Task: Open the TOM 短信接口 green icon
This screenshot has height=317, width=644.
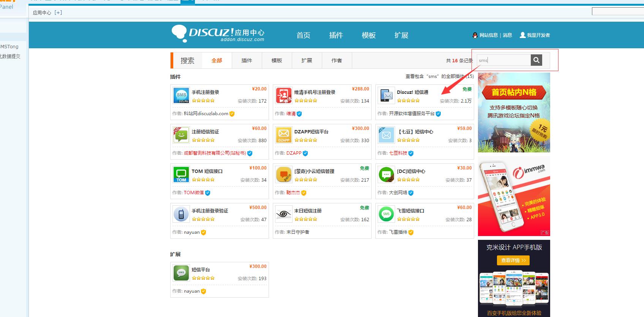Action: click(181, 174)
